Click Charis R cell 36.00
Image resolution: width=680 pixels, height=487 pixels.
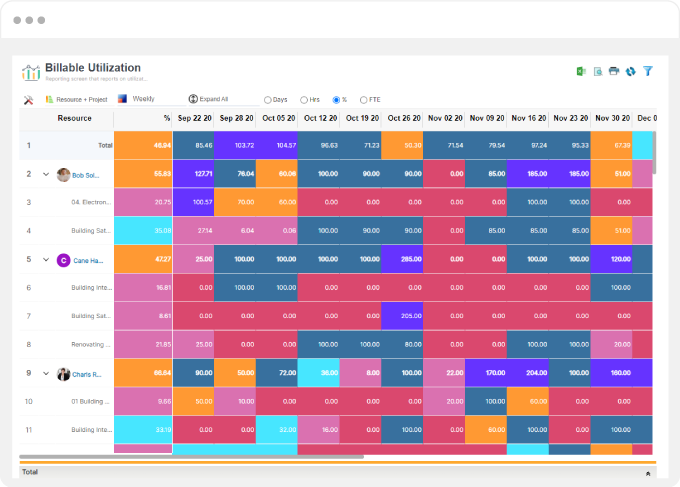click(x=319, y=373)
